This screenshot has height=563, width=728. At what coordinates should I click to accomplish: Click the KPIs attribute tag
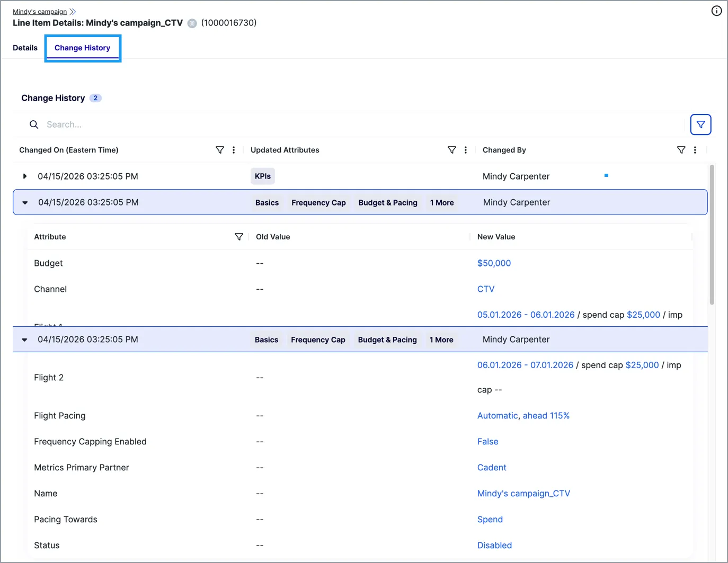pos(263,176)
